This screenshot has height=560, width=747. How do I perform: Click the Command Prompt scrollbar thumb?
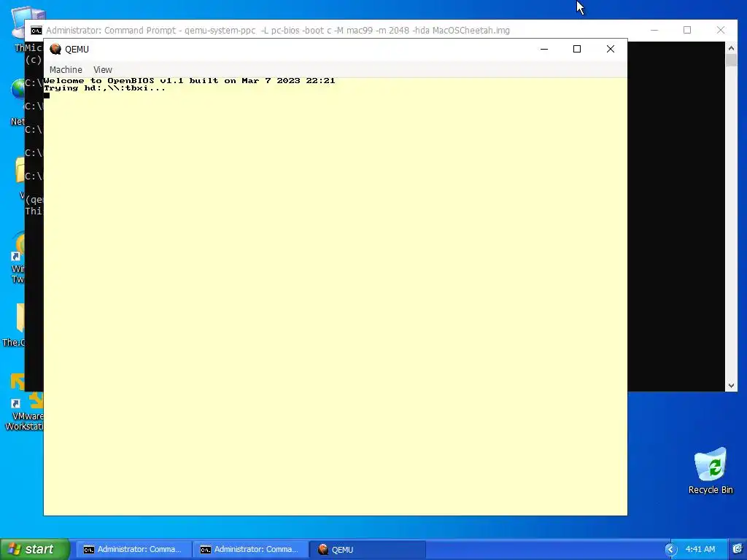[731, 60]
